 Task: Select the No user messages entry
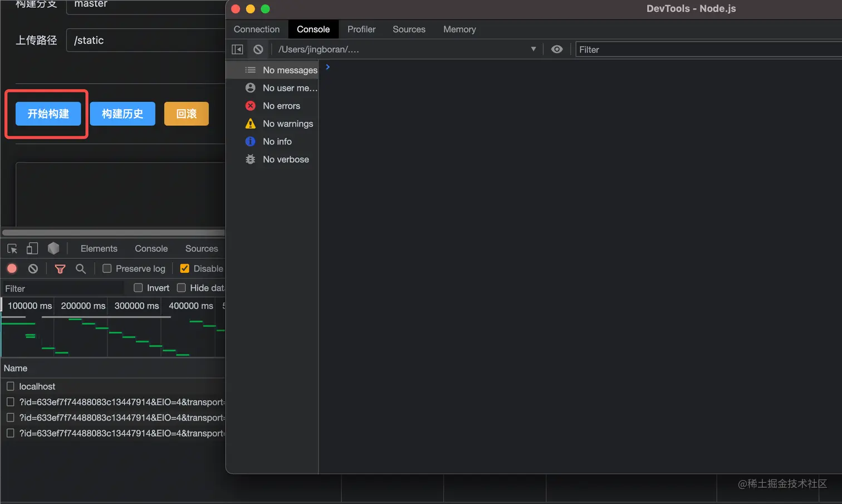click(272, 88)
